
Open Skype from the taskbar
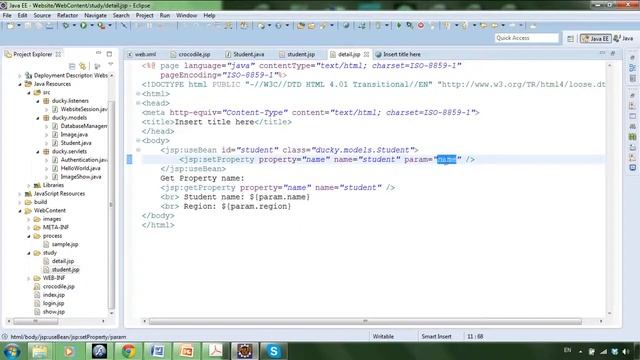(x=274, y=351)
